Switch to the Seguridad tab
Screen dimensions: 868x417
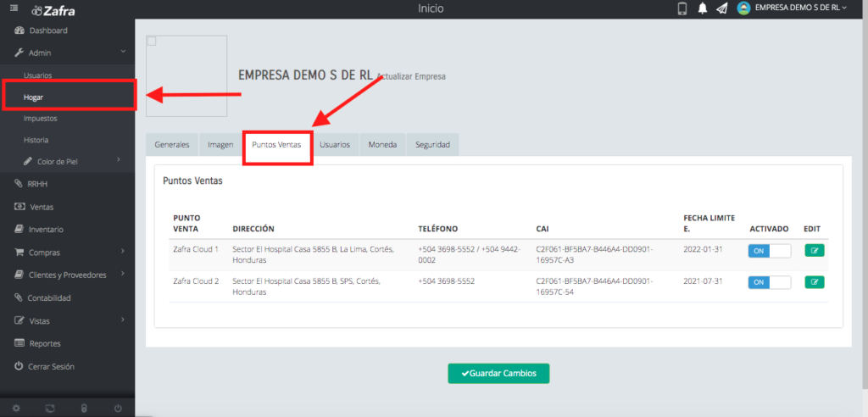tap(432, 145)
